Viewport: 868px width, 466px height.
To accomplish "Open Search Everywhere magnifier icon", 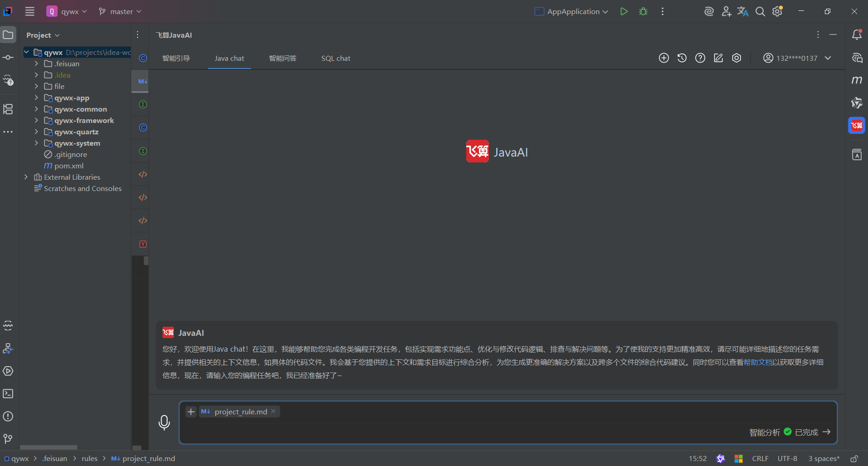I will 760,11.
